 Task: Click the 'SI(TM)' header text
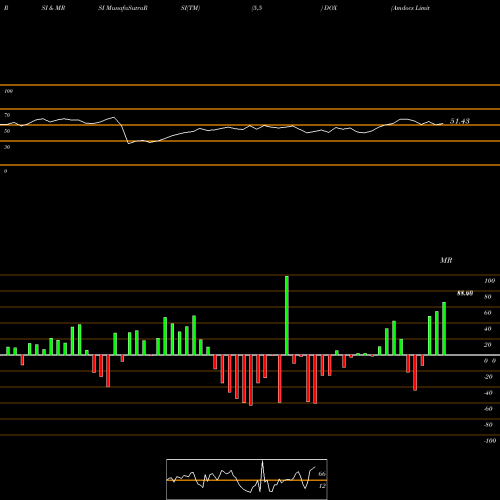tap(190, 8)
